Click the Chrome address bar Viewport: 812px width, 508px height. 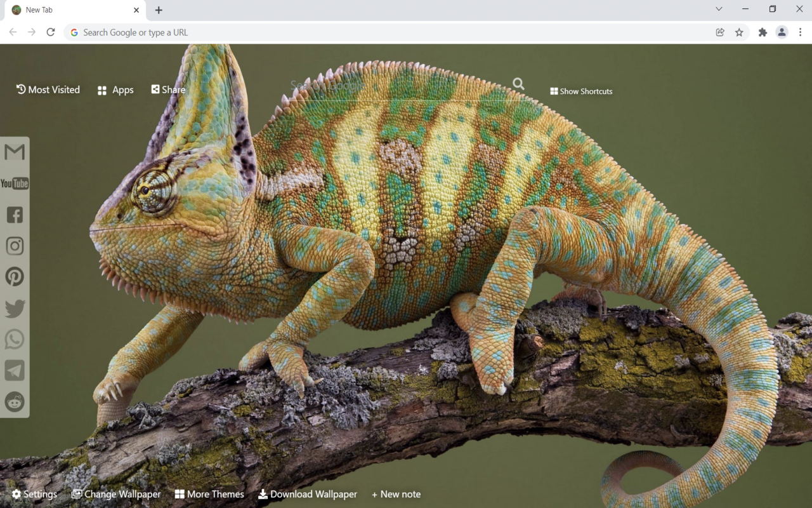(387, 32)
